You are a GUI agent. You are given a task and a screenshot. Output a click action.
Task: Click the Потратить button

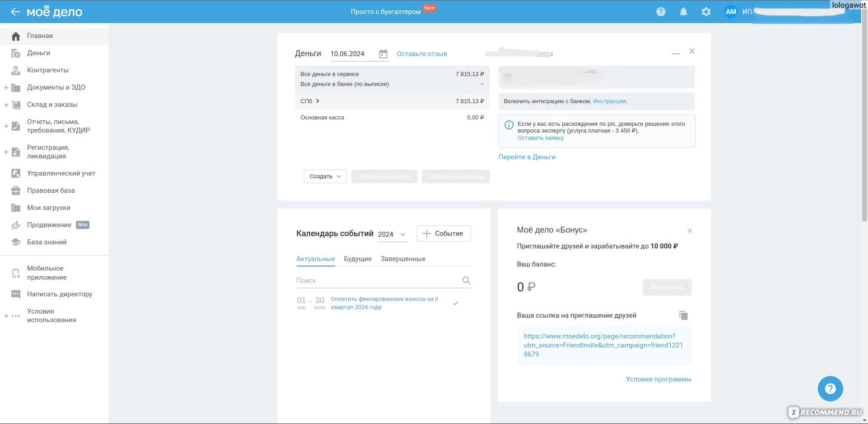coord(667,287)
